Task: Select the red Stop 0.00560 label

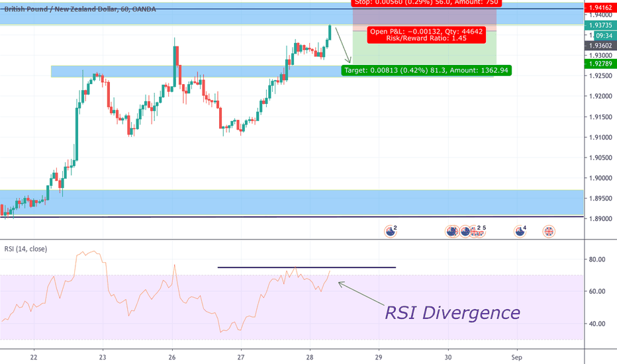Action: (426, 3)
